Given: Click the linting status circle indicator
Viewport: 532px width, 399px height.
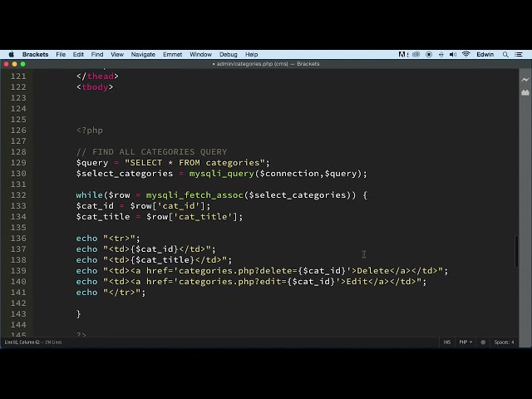Looking at the screenshot, I should [x=483, y=342].
